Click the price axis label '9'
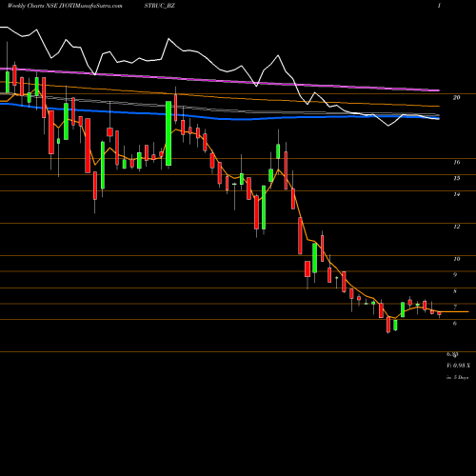 455,275
